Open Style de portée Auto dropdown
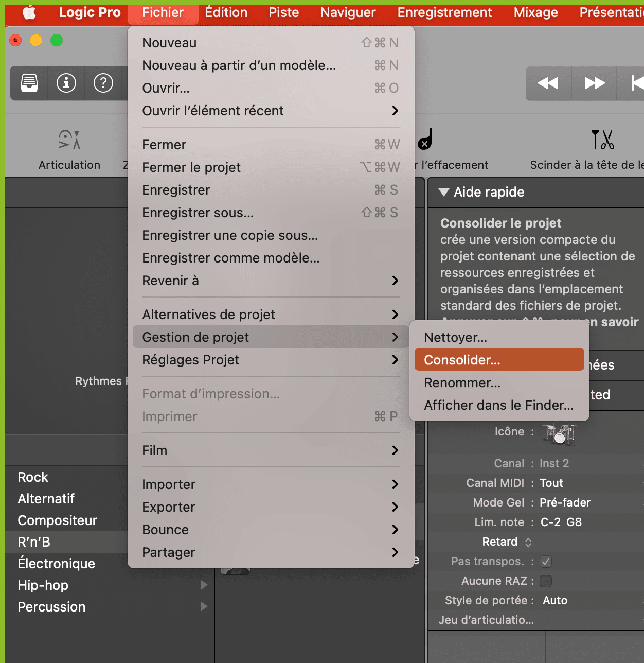This screenshot has height=663, width=644. pos(555,600)
